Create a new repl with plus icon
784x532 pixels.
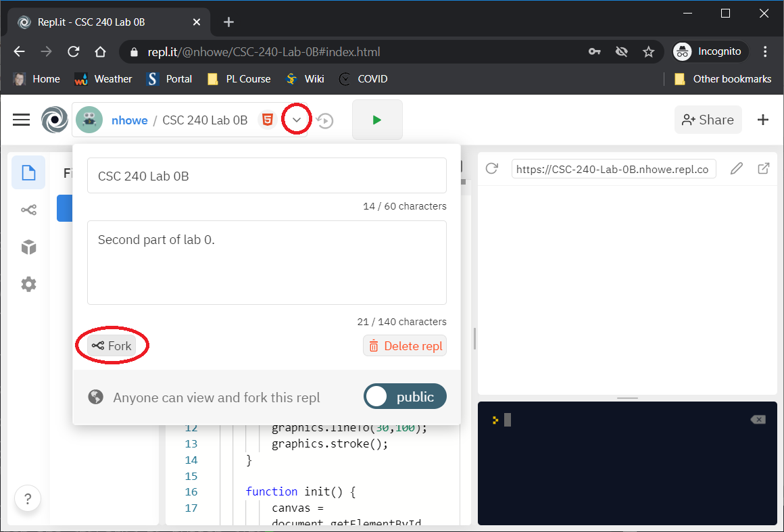pyautogui.click(x=763, y=120)
